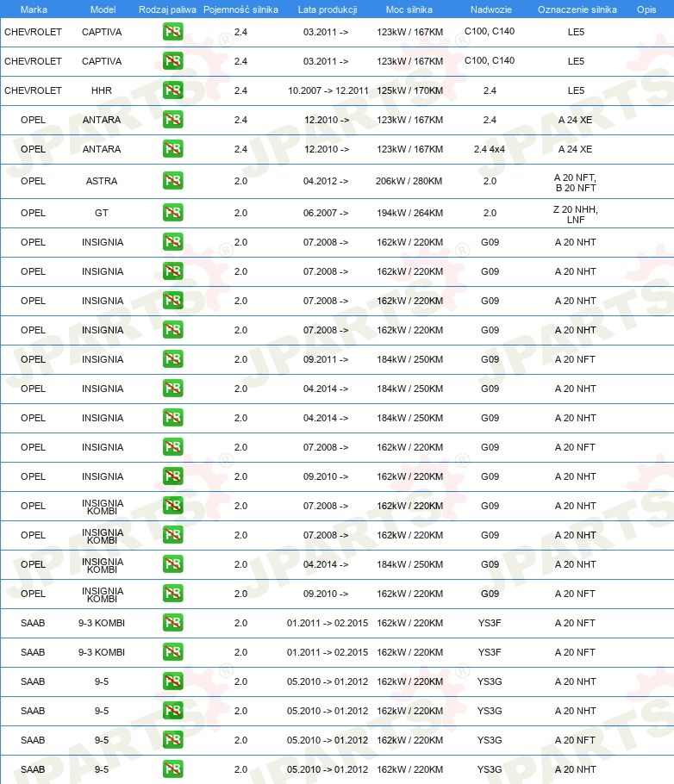Click the fuel type icon in Chevrolet HHR row
674x784 pixels.
172,90
